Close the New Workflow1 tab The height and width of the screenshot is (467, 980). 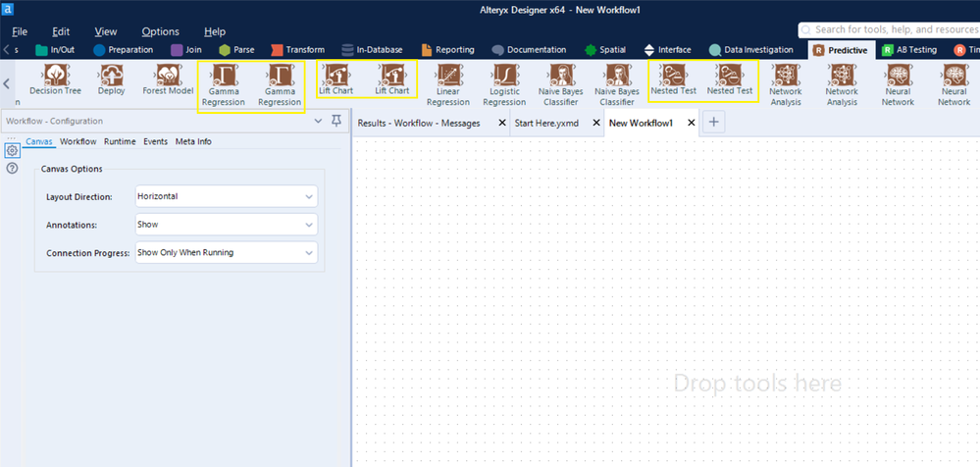(692, 124)
